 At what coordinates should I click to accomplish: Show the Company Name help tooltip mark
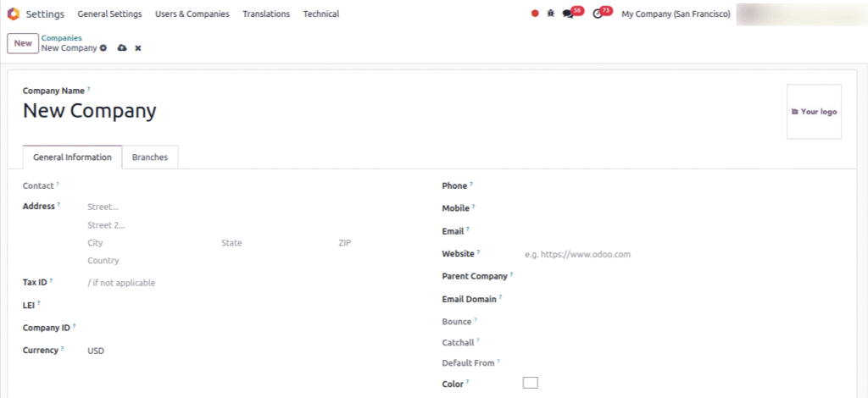pos(88,88)
